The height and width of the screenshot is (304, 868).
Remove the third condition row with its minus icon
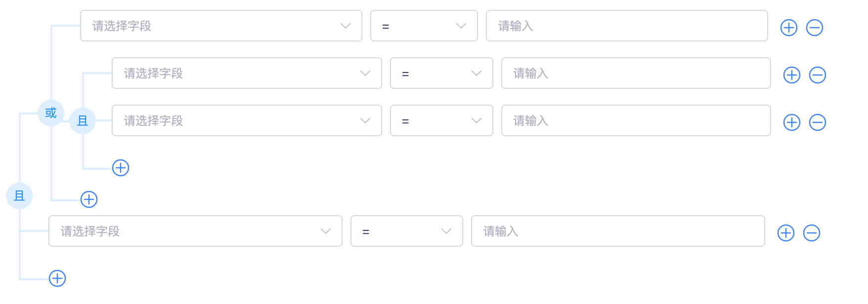click(818, 122)
